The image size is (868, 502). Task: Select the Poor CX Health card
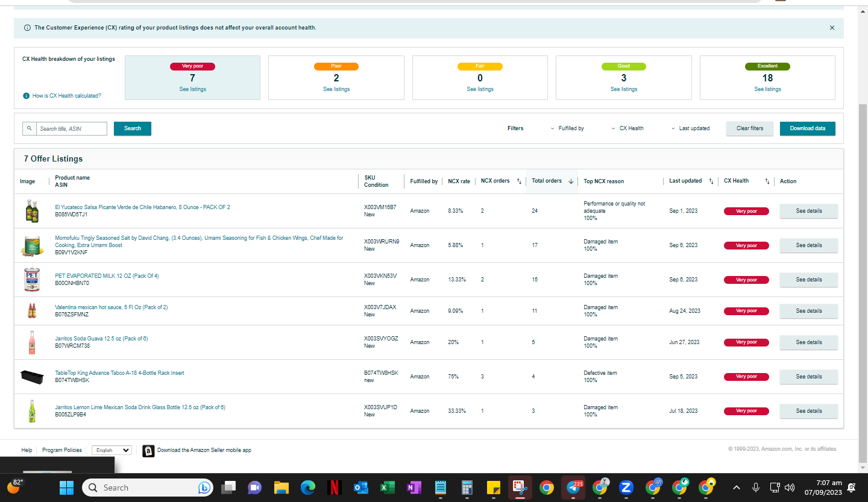point(336,78)
